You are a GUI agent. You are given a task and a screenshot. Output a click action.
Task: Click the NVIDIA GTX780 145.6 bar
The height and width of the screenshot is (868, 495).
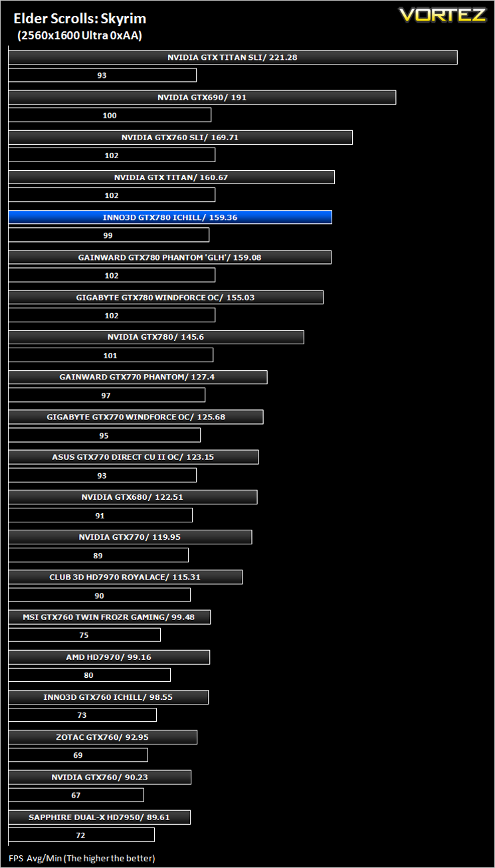click(x=156, y=337)
